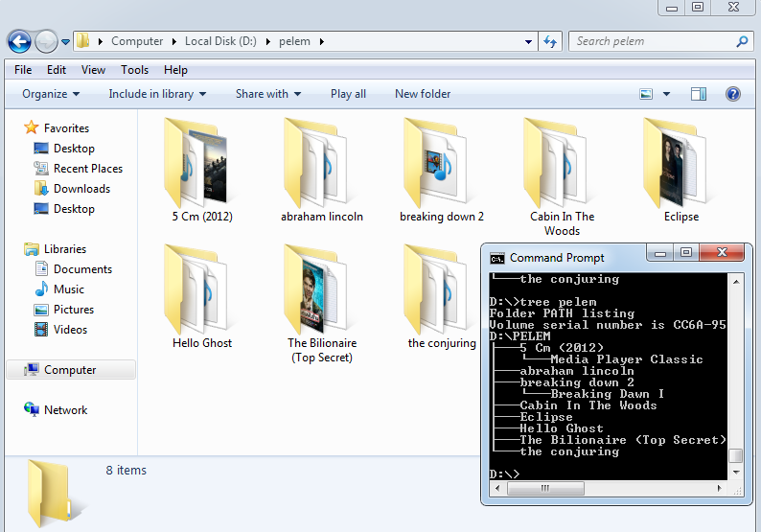
Task: Click the search magnifier icon
Action: (742, 42)
